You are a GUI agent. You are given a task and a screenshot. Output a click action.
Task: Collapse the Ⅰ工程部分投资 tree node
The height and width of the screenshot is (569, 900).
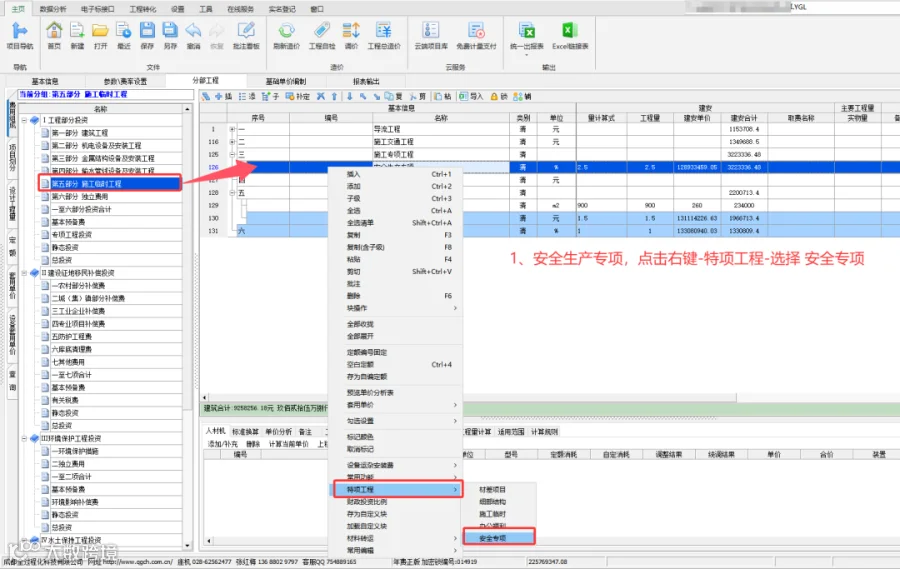[x=24, y=120]
